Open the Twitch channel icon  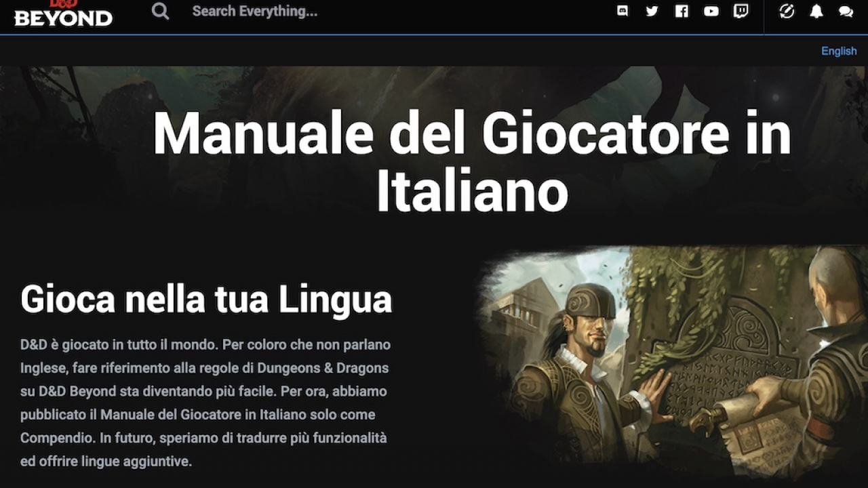click(741, 11)
